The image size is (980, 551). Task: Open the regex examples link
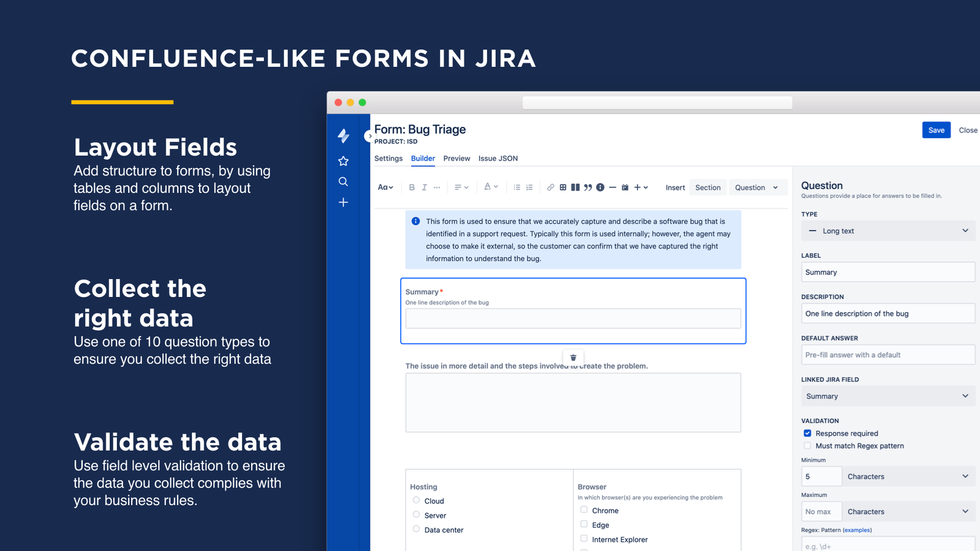click(x=857, y=530)
